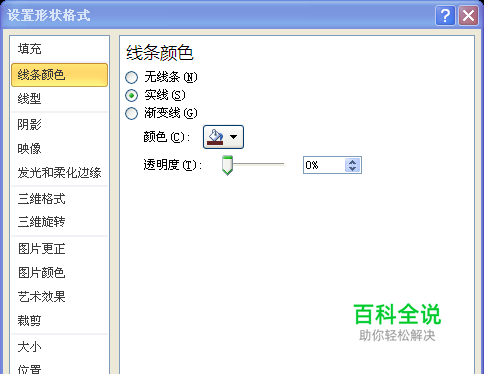The height and width of the screenshot is (374, 484).
Task: Expand the 颜色 color dropdown arrow
Action: click(234, 137)
